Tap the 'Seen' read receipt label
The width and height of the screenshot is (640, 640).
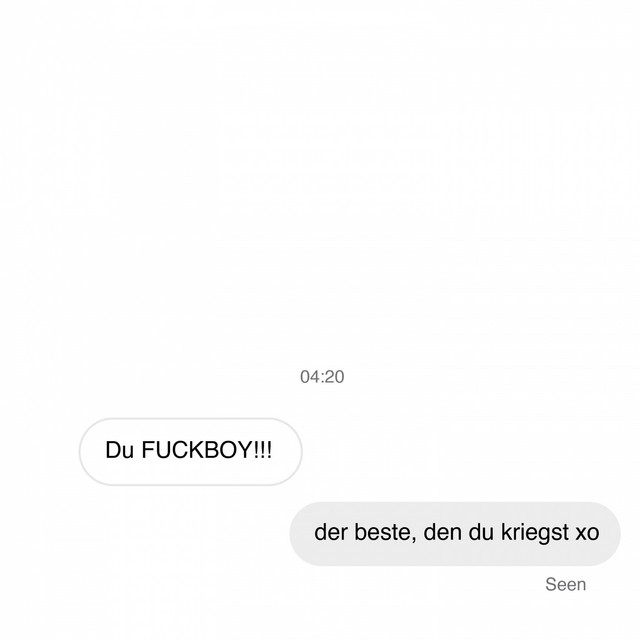pyautogui.click(x=565, y=584)
